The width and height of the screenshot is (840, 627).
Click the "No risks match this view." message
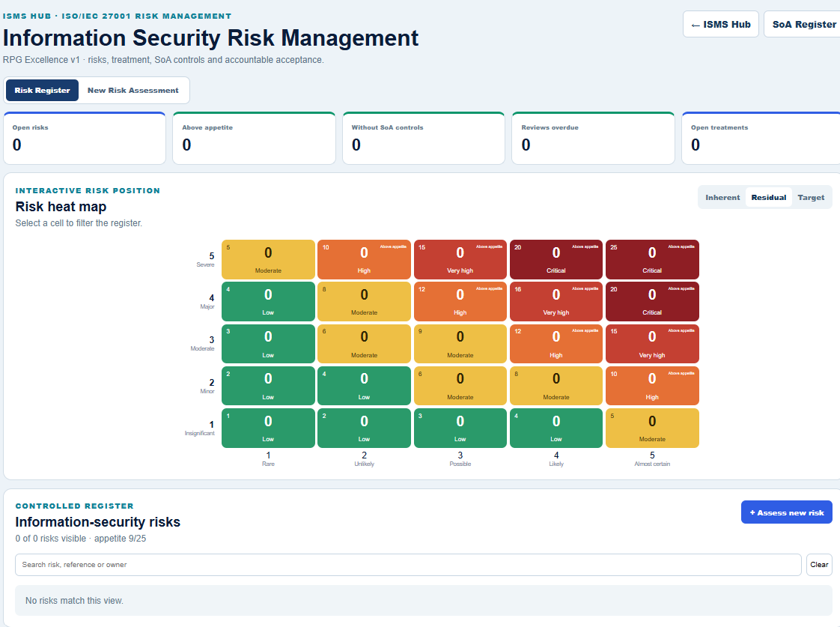(74, 601)
